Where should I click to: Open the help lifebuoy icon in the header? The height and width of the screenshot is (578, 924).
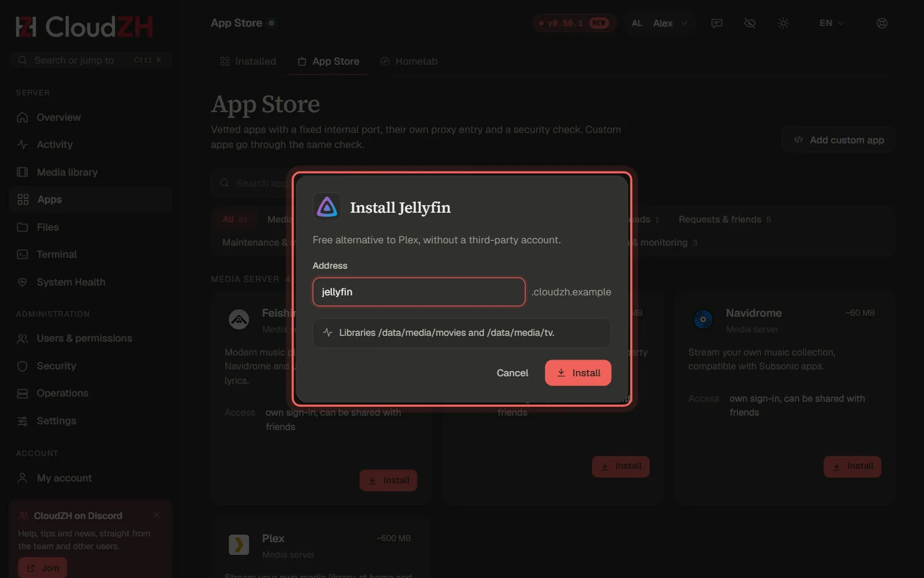pyautogui.click(x=882, y=23)
